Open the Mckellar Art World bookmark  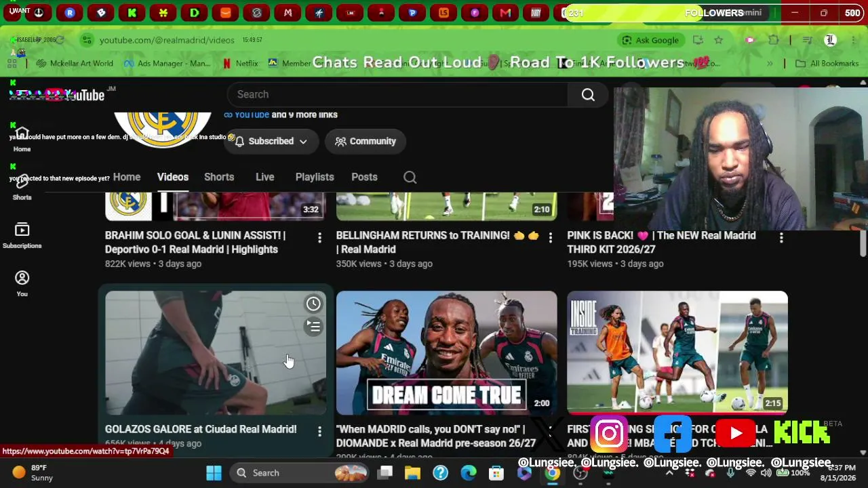click(75, 63)
